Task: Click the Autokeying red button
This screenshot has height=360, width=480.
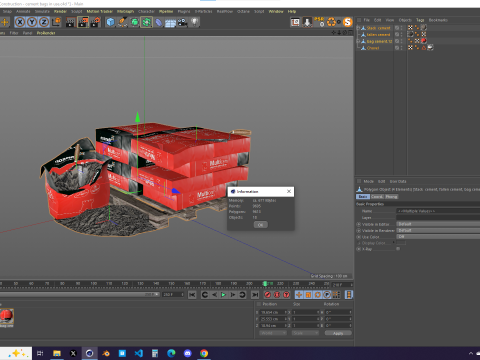Action: pos(277,295)
